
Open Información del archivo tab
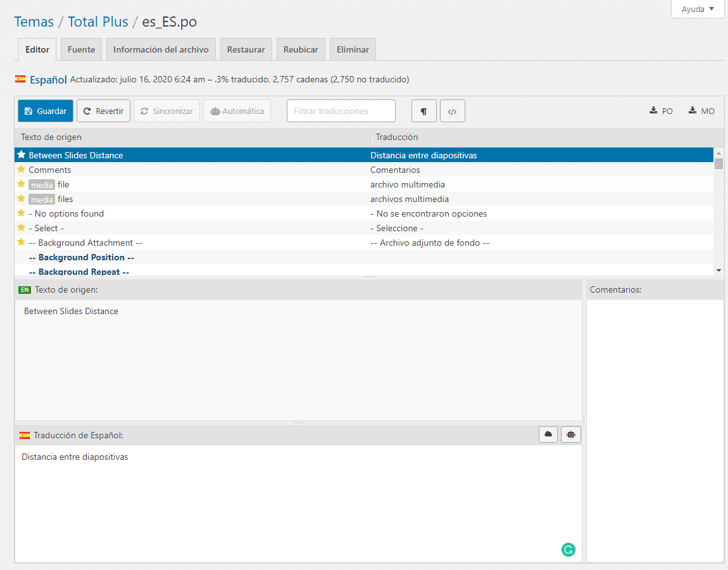point(161,49)
